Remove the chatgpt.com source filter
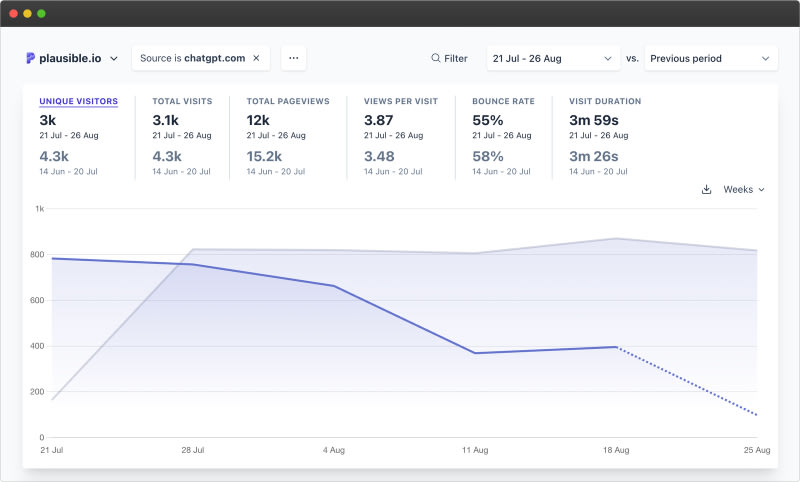The height and width of the screenshot is (482, 800). pyautogui.click(x=256, y=58)
